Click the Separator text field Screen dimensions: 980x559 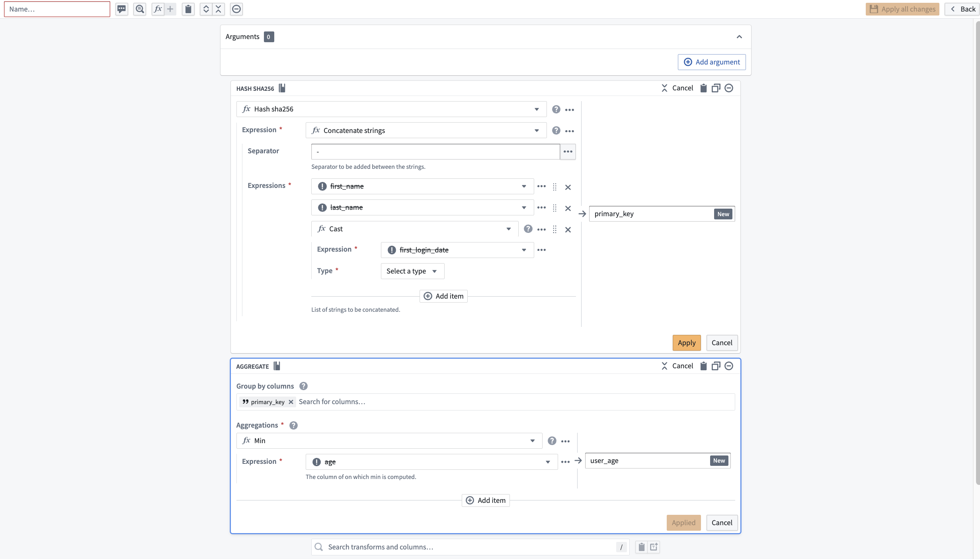tap(435, 152)
